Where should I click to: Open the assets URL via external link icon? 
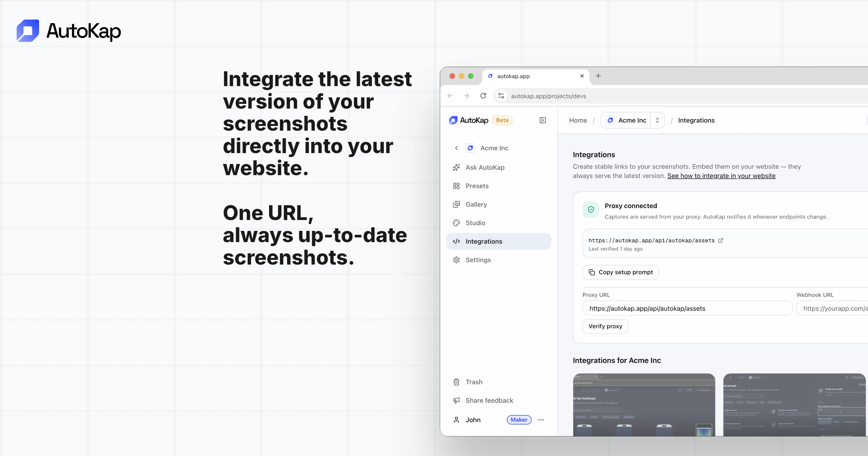pos(721,240)
